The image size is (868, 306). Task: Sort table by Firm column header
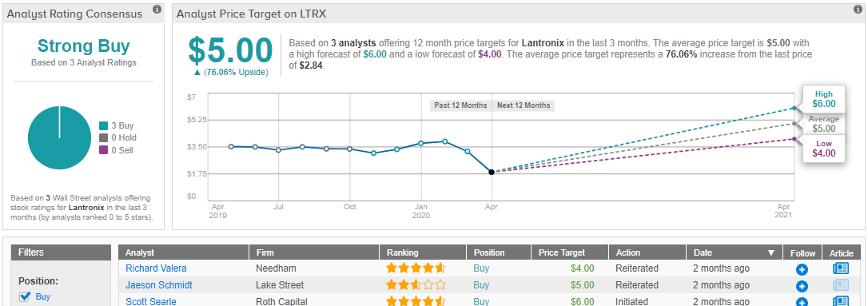(314, 253)
